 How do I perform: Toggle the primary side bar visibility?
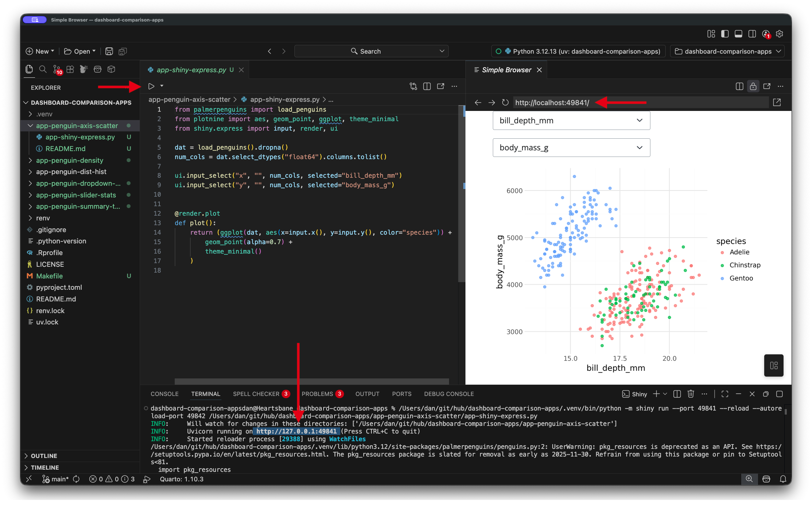(x=725, y=34)
